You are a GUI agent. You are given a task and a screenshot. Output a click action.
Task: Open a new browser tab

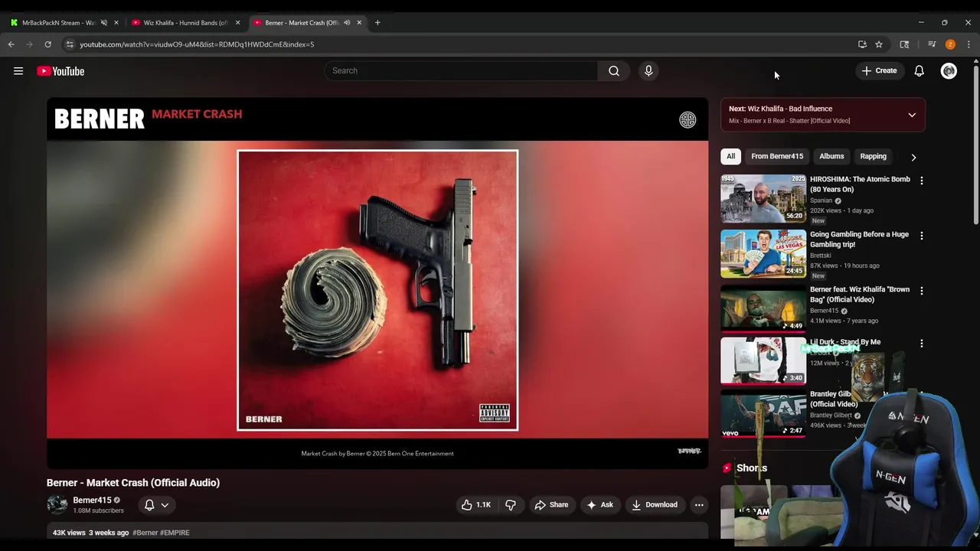[377, 23]
